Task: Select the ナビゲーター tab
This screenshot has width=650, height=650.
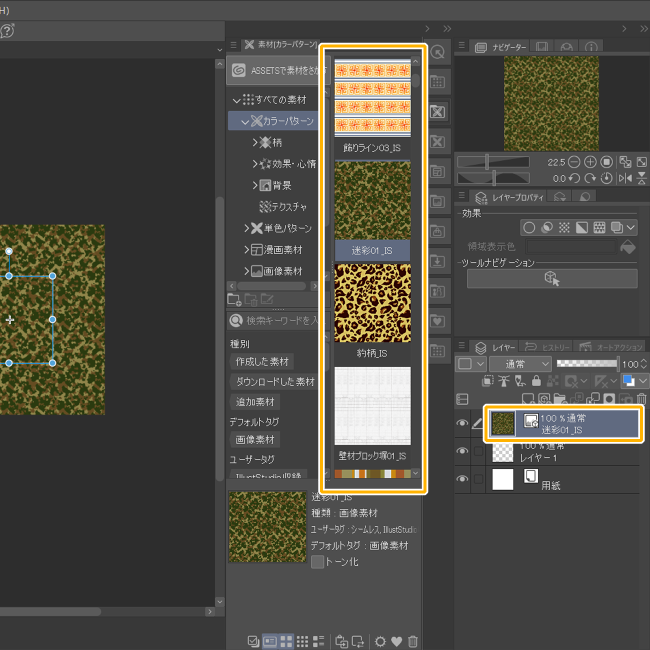Action: [x=500, y=47]
